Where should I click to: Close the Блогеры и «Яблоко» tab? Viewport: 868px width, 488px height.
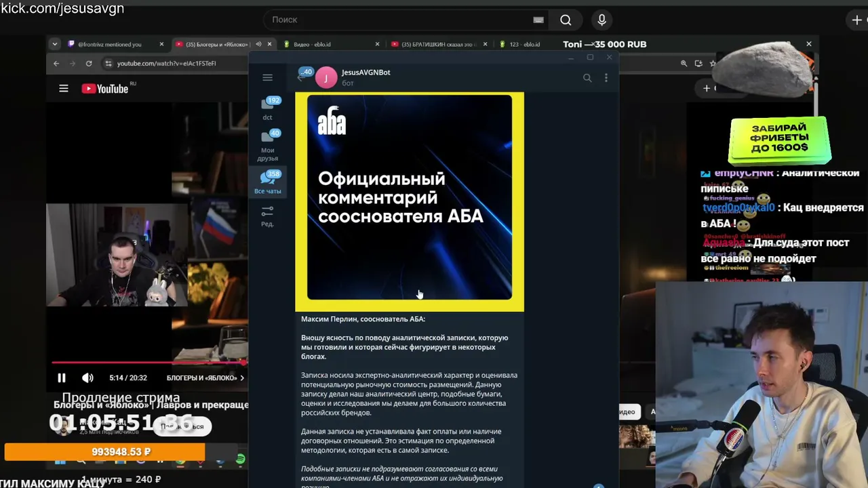(269, 45)
